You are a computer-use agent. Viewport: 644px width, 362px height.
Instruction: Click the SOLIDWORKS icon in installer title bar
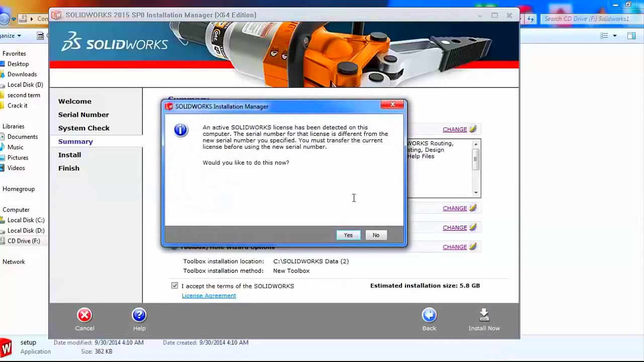[56, 15]
